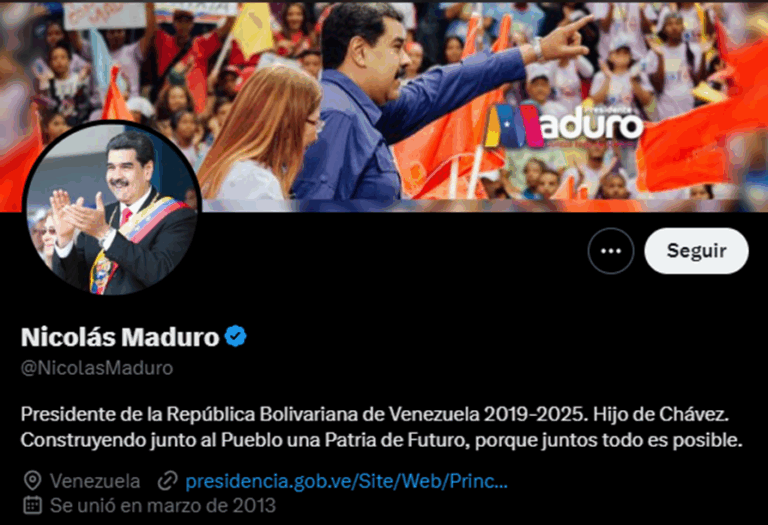Click the large orange flag on banner right
The width and height of the screenshot is (768, 525).
tap(703, 127)
